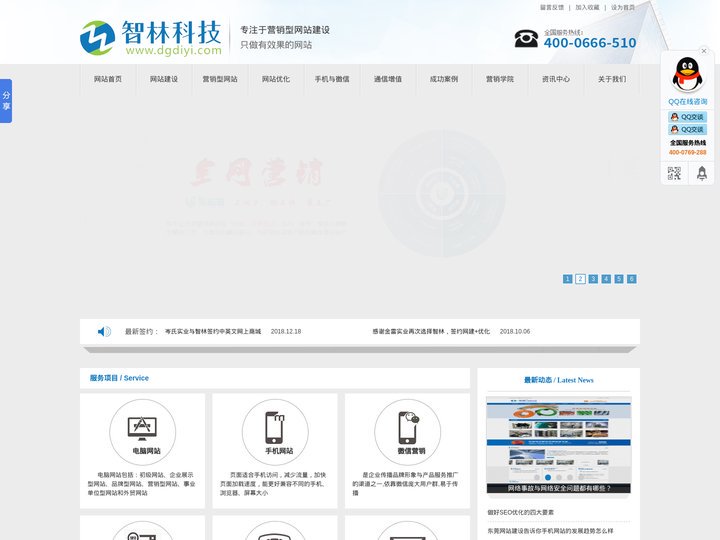Switch banner to slide 5
The image size is (720, 540).
tap(619, 279)
